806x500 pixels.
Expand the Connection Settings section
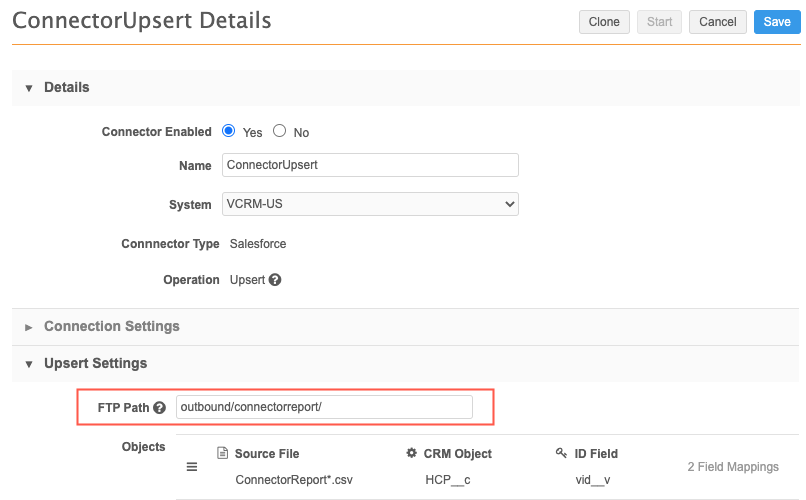[x=28, y=327]
